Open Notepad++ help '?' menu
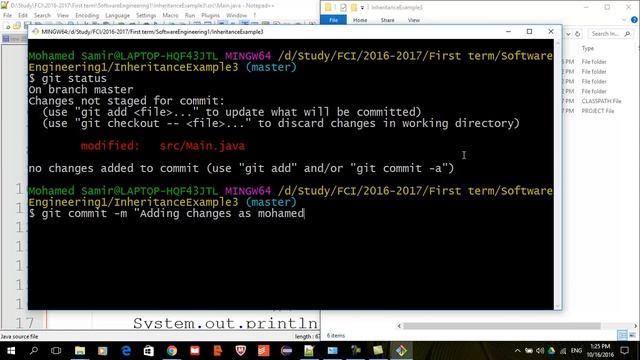The height and width of the screenshot is (360, 640). pos(254,15)
